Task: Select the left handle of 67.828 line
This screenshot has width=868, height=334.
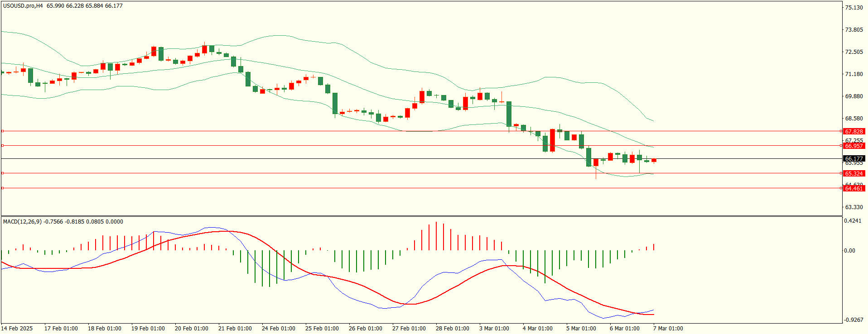Action: pos(3,131)
